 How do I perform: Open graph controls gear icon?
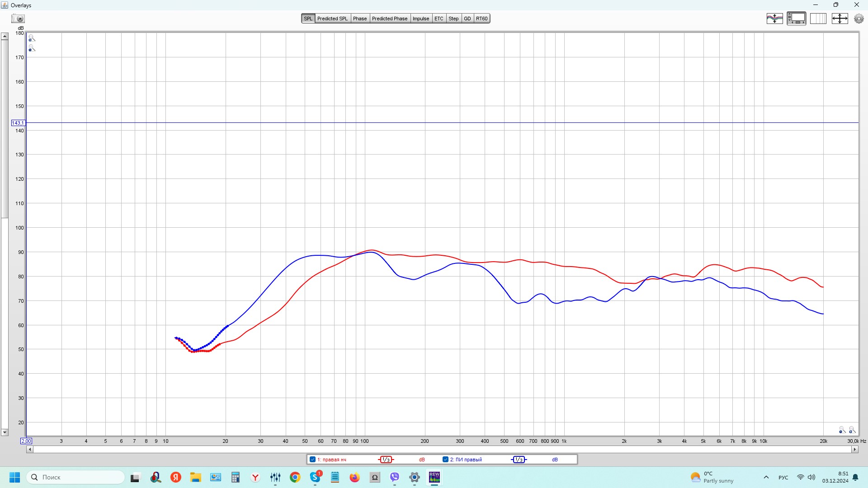(859, 19)
